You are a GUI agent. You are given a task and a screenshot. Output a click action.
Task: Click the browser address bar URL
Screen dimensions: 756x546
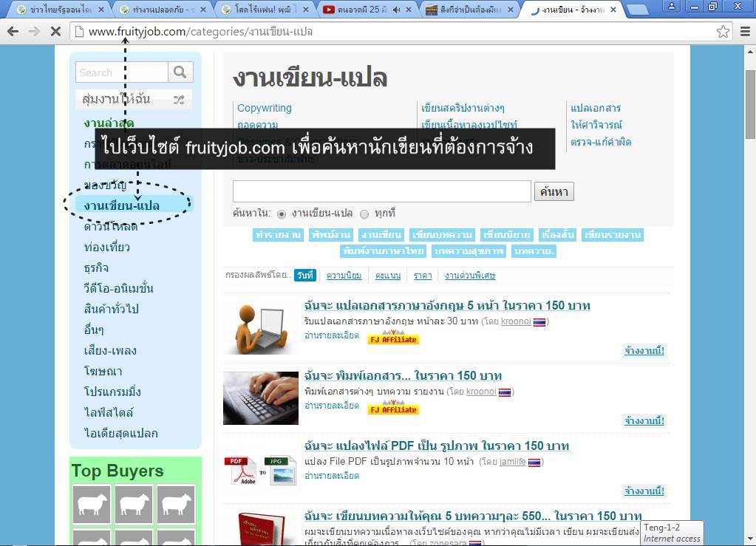coord(200,32)
